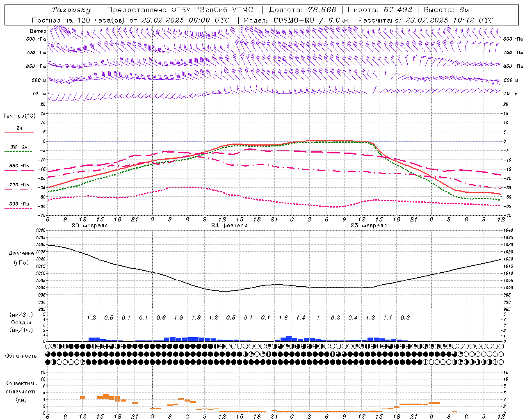The width and height of the screenshot is (525, 420).
Task: Click the precipitation value "1.3"
Action: tap(370, 318)
